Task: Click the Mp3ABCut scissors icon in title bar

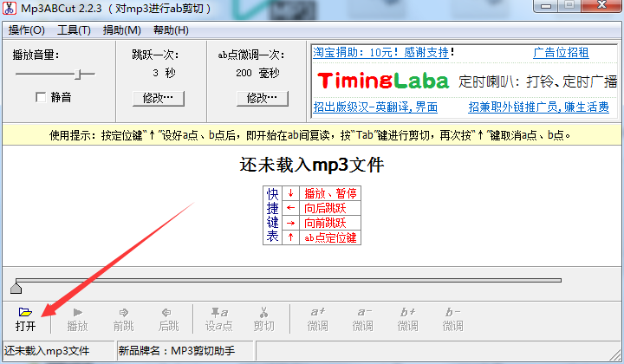Action: pyautogui.click(x=10, y=8)
